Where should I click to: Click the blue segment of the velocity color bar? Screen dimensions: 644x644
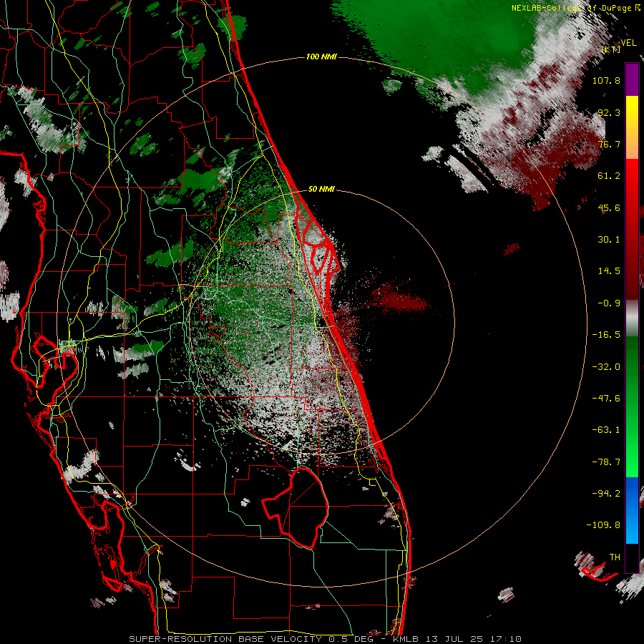point(632,510)
